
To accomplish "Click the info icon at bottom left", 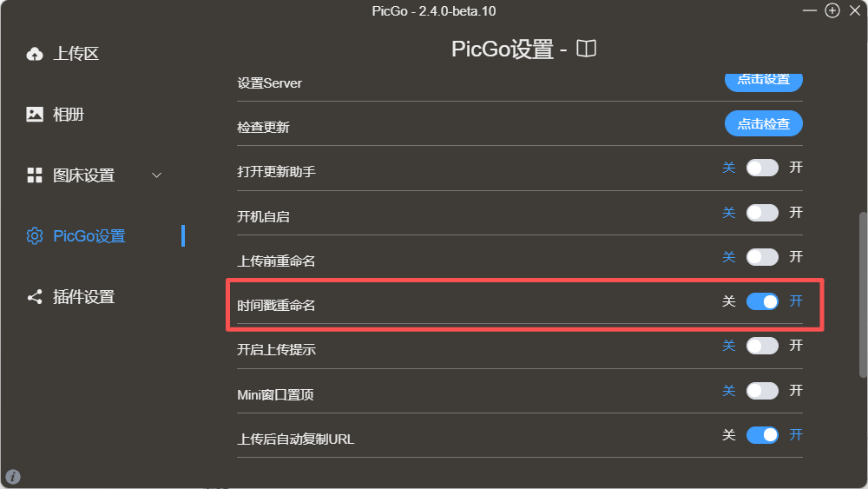I will 13,476.
